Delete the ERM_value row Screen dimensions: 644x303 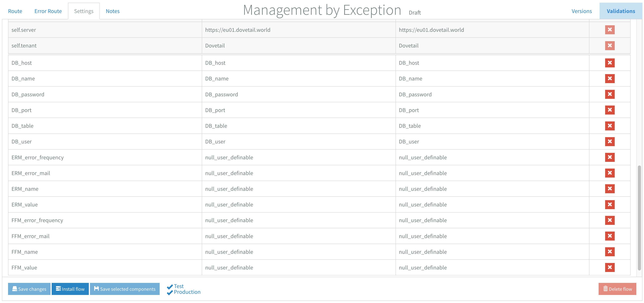coord(610,205)
